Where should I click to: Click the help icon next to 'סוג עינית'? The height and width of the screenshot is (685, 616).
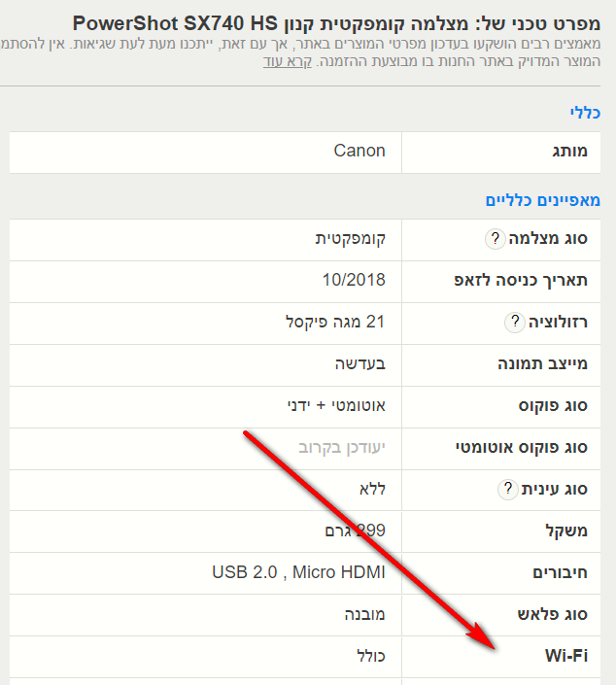click(507, 489)
